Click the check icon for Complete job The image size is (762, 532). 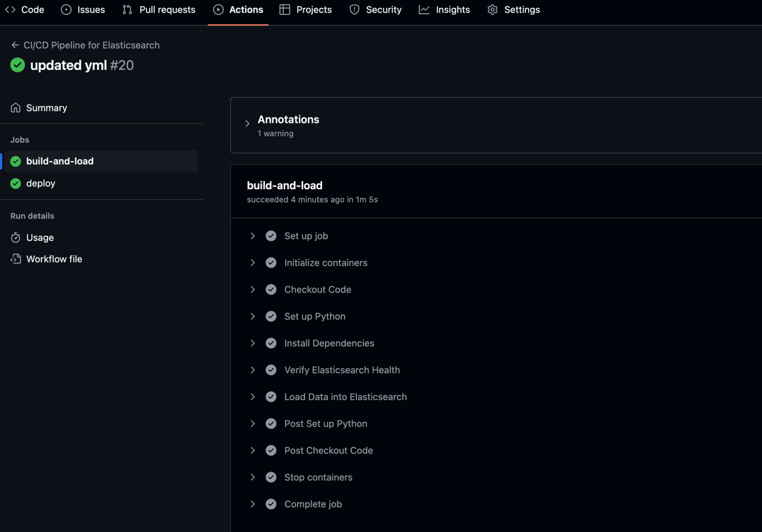coord(271,504)
